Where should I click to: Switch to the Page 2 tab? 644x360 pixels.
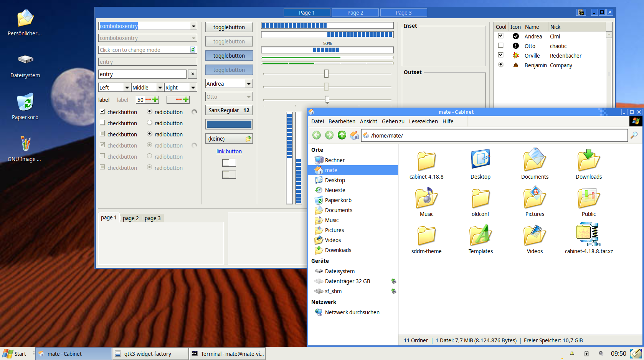coord(355,12)
